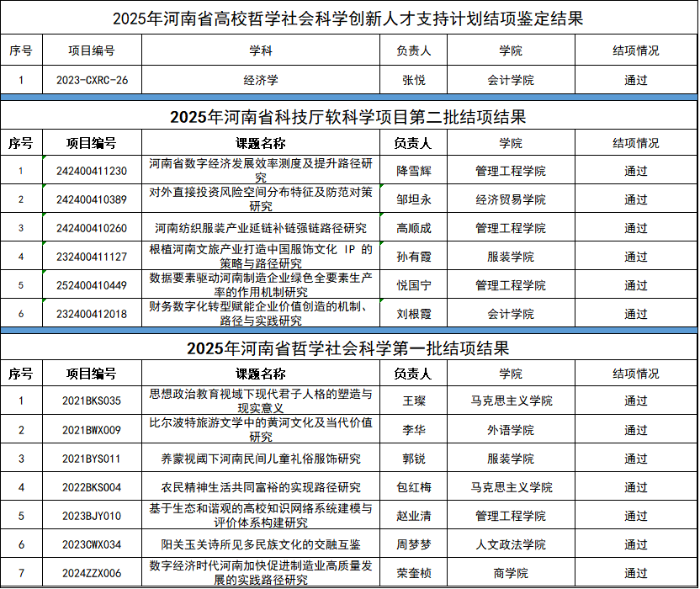
Task: Select project number 252400410449
Action: [x=92, y=285]
